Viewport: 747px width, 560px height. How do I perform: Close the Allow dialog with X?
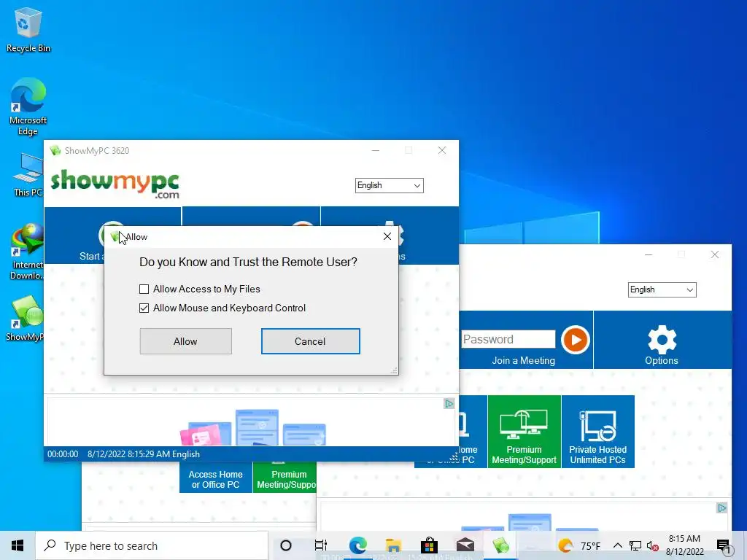[387, 237]
